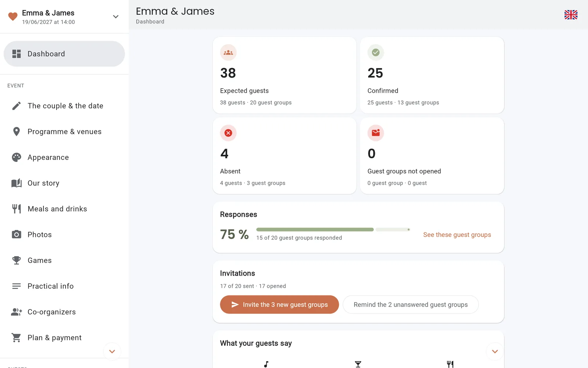Expand the Emma & James event switcher

(x=115, y=17)
